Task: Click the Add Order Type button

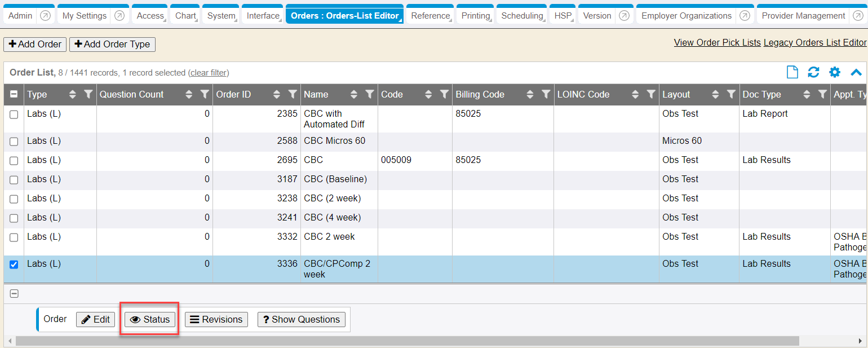Action: [112, 44]
